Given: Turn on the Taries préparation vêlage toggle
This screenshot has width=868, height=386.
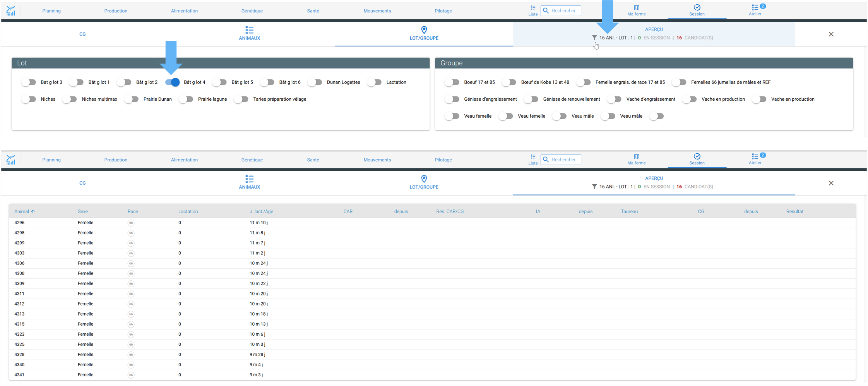Looking at the screenshot, I should [x=241, y=99].
